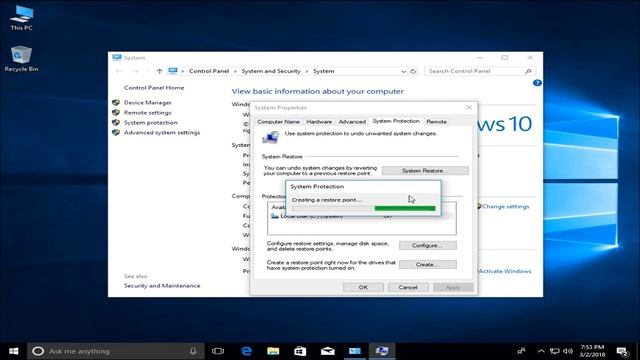The image size is (640, 360).
Task: Click the Create... button
Action: (x=427, y=264)
